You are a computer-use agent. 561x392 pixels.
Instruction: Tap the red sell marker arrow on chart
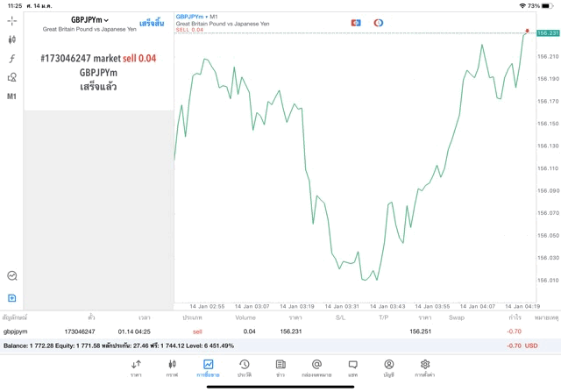(527, 32)
